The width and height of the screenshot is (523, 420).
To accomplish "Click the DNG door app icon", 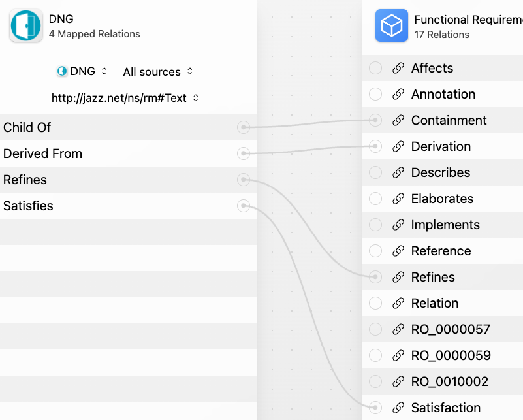I will coord(26,25).
